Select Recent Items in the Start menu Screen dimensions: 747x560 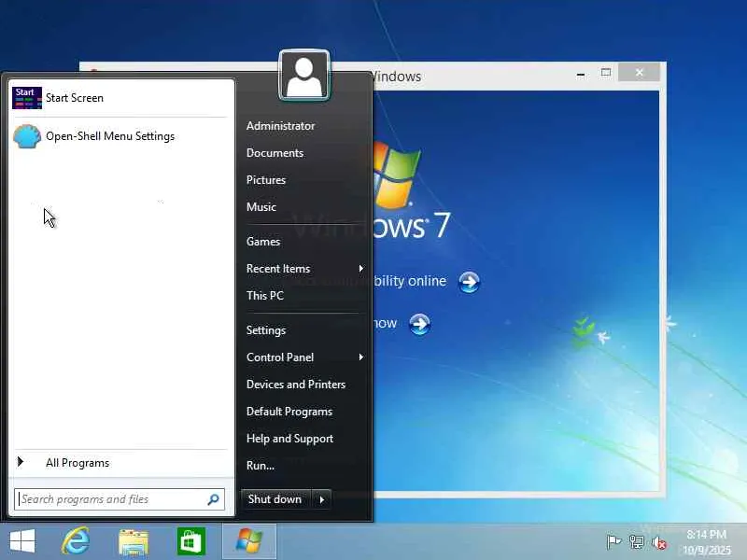point(278,269)
